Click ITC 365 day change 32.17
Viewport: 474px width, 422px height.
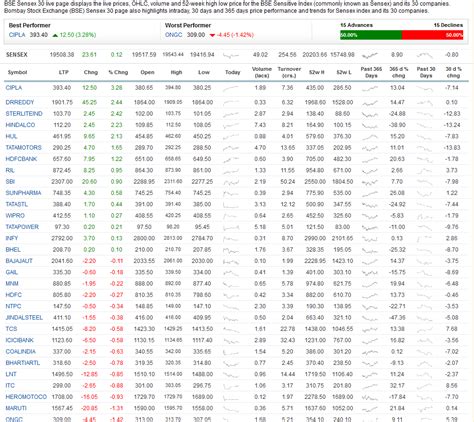[397, 386]
